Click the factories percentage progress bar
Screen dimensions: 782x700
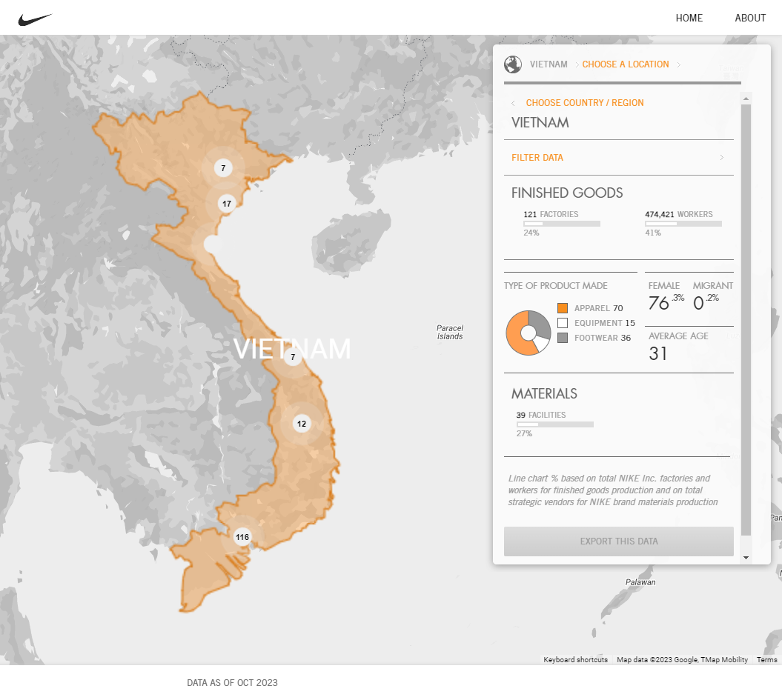tap(562, 224)
